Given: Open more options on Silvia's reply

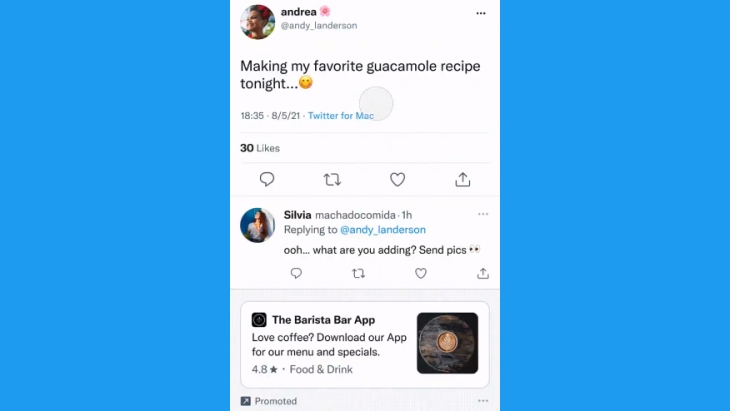Looking at the screenshot, I should (483, 214).
